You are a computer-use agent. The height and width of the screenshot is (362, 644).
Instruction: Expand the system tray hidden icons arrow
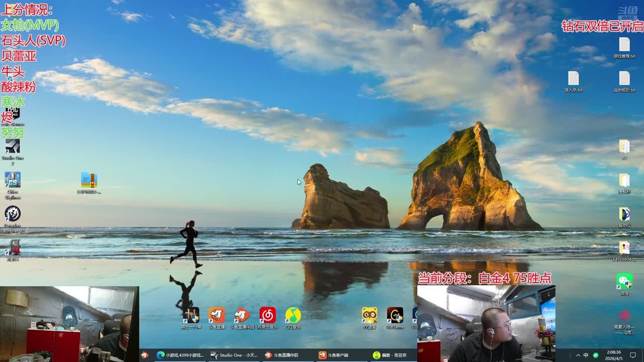578,355
